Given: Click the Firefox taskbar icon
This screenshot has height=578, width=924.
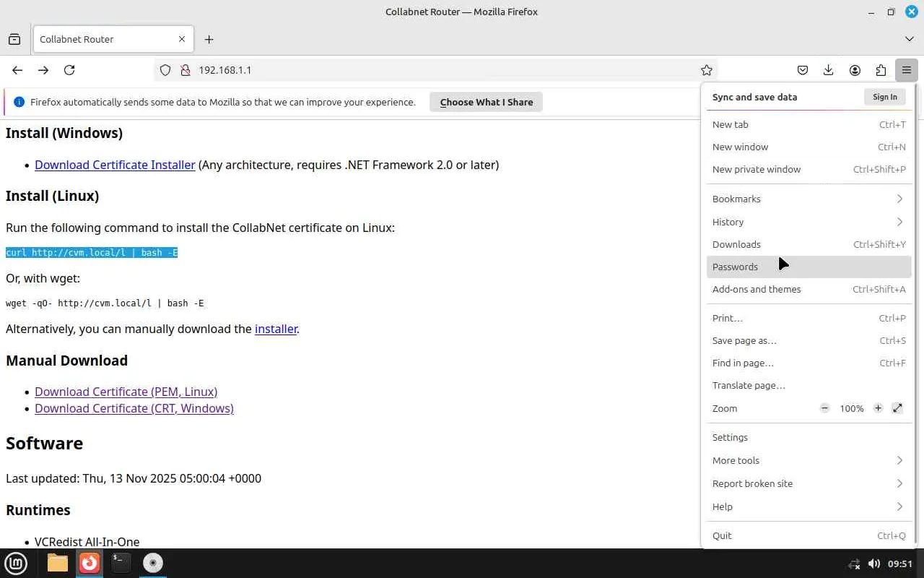Looking at the screenshot, I should coord(90,563).
